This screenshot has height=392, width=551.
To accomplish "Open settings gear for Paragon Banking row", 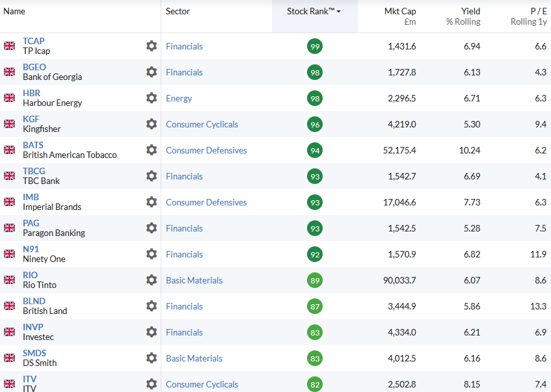I will 152,228.
